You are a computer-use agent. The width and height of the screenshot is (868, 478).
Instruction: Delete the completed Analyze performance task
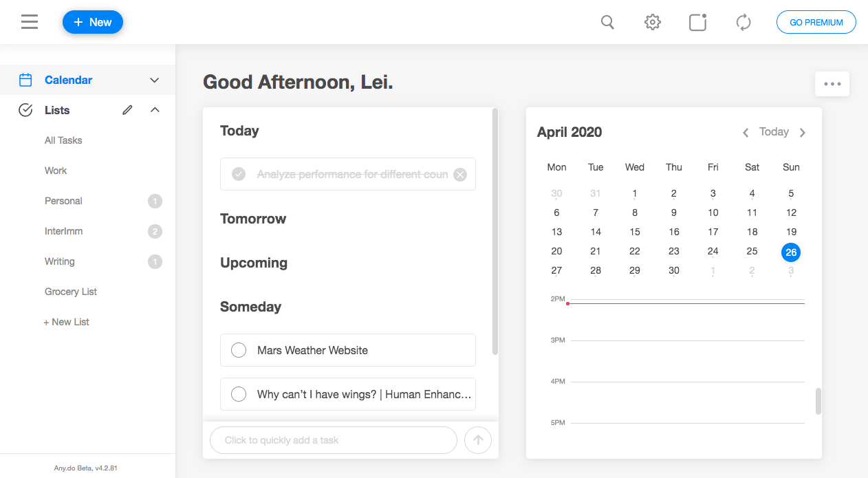[x=460, y=175]
